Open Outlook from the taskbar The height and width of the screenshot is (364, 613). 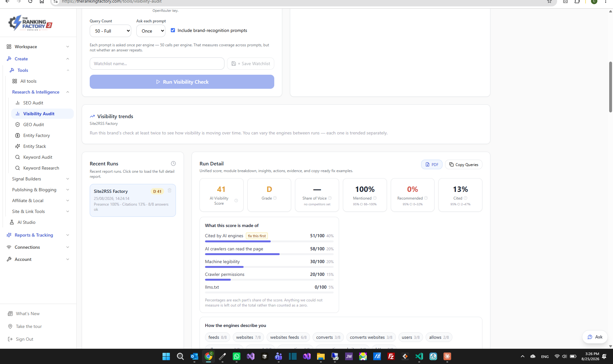(x=194, y=356)
